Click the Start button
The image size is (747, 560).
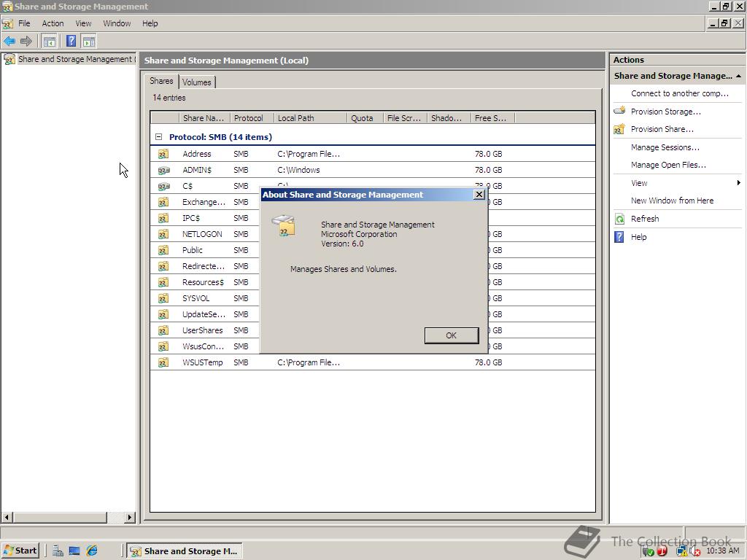pyautogui.click(x=20, y=551)
